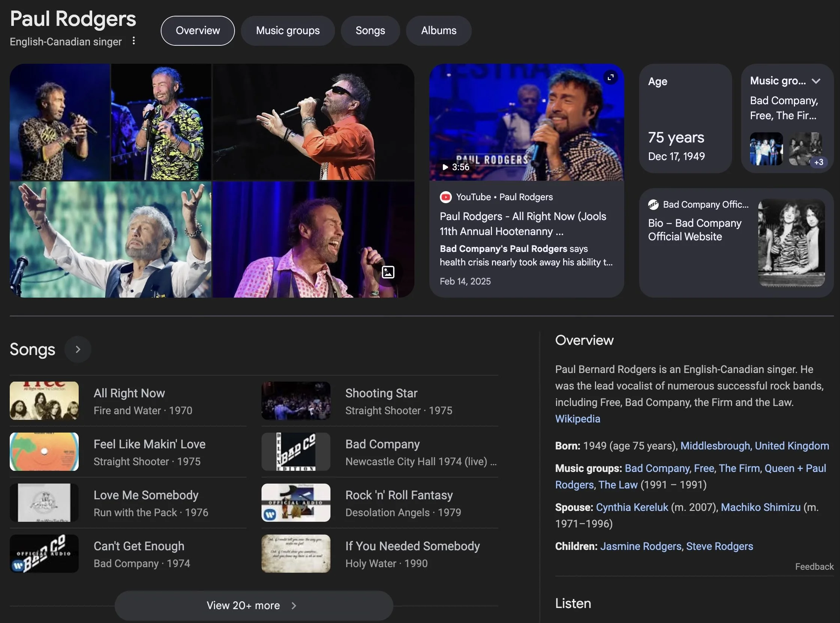Click the three-dot menu beside English-Canadian singer

tap(133, 41)
